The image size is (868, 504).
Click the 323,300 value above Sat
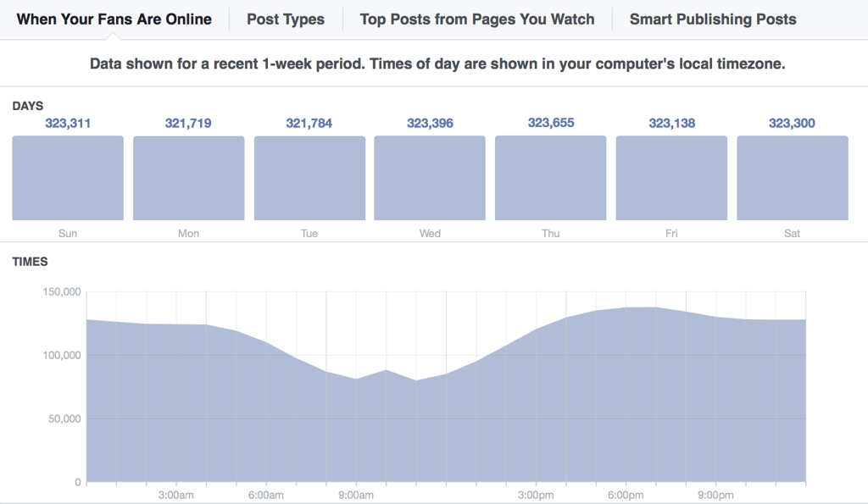pyautogui.click(x=792, y=124)
